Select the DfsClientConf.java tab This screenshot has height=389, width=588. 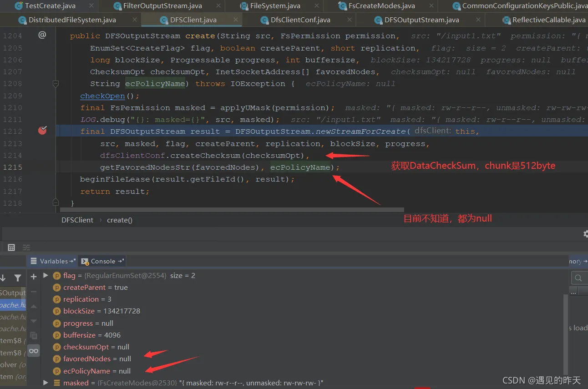point(300,20)
